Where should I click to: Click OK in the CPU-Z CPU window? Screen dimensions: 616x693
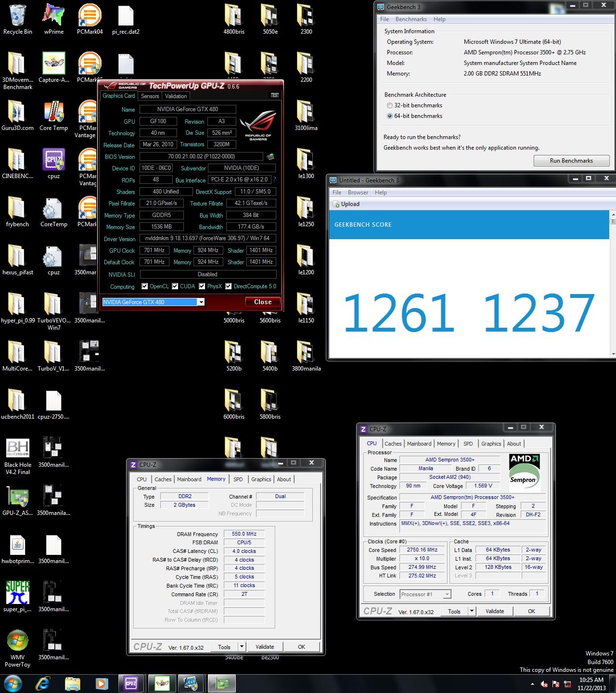(531, 611)
